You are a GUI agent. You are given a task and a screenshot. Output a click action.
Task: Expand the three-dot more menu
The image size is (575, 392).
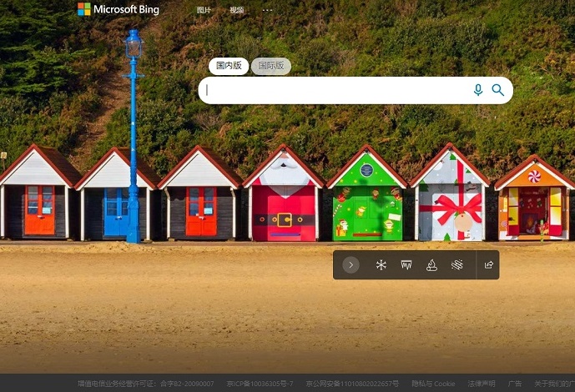click(267, 10)
